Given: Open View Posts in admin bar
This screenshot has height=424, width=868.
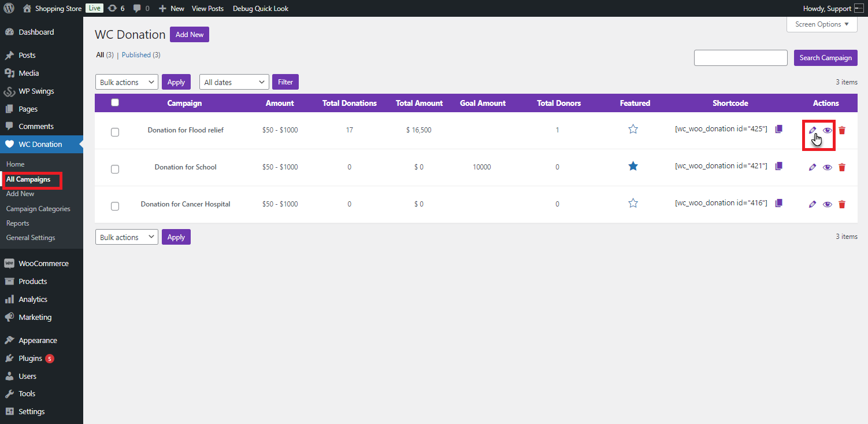Looking at the screenshot, I should (x=207, y=9).
